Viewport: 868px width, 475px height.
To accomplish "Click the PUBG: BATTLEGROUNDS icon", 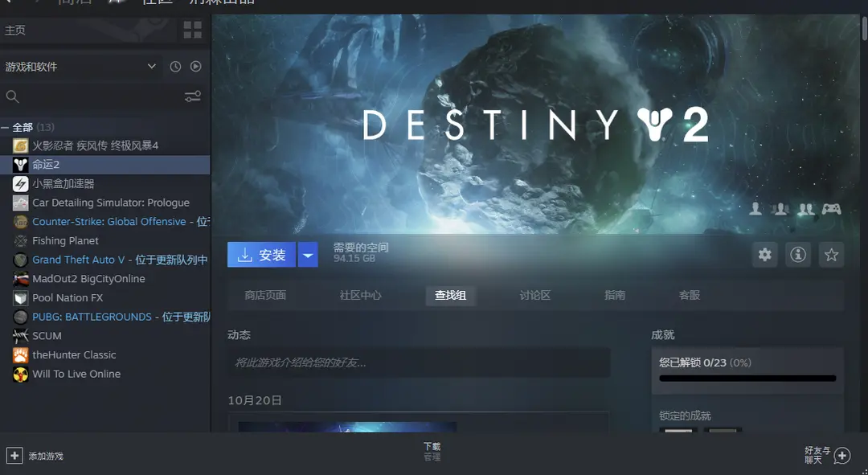I will (x=20, y=317).
